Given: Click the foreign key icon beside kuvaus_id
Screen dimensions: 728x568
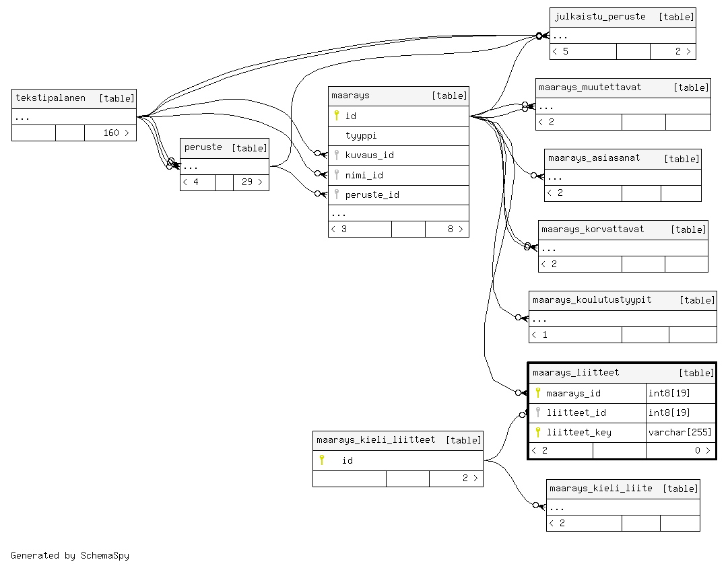Looking at the screenshot, I should click(x=337, y=155).
